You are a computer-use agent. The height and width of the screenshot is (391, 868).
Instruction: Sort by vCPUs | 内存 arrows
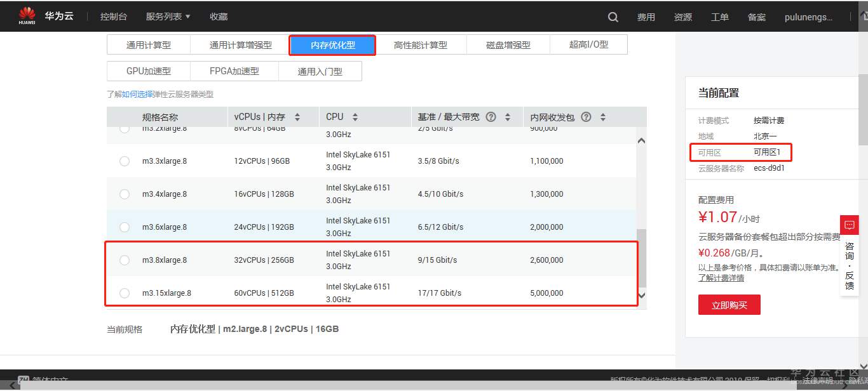(297, 117)
